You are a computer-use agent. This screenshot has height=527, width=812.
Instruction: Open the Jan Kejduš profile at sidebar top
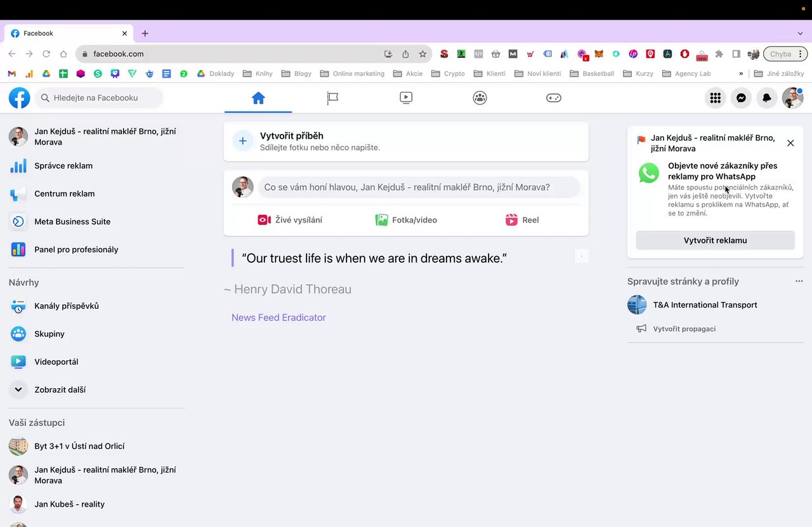point(96,136)
